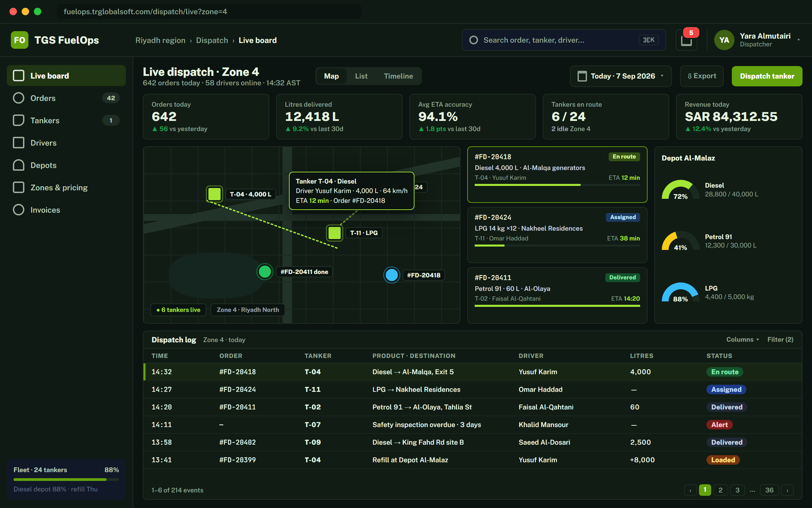Open the notifications inbox icon with badge 5

point(686,40)
